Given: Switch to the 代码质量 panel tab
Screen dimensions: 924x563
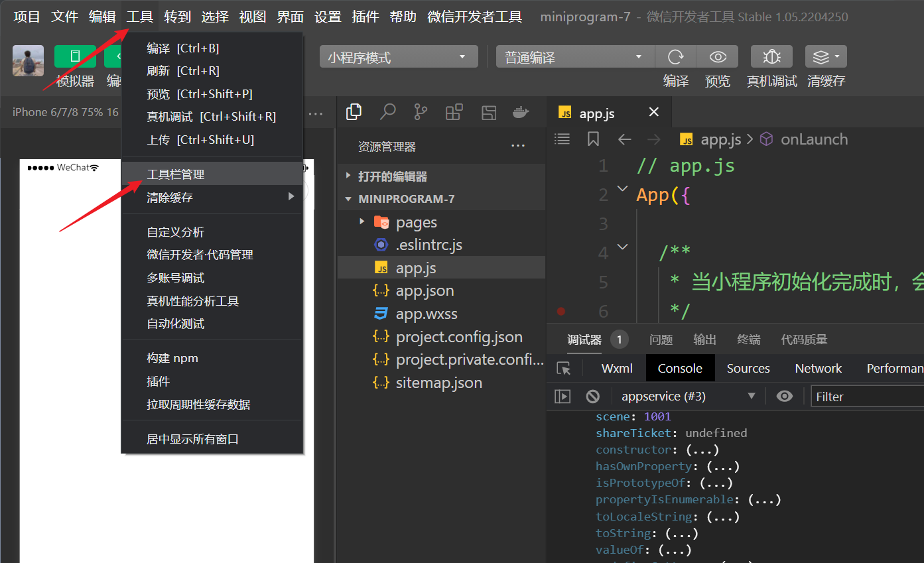Looking at the screenshot, I should pos(804,340).
